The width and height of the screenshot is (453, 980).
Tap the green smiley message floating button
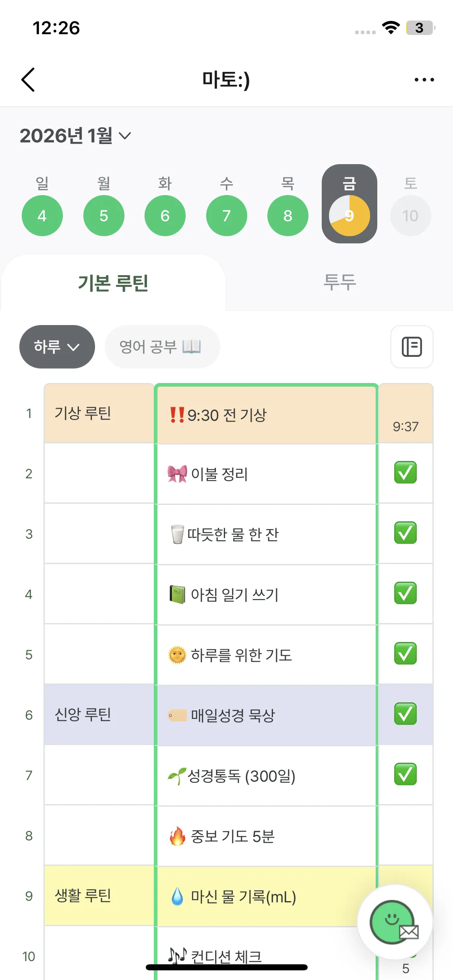(x=393, y=921)
